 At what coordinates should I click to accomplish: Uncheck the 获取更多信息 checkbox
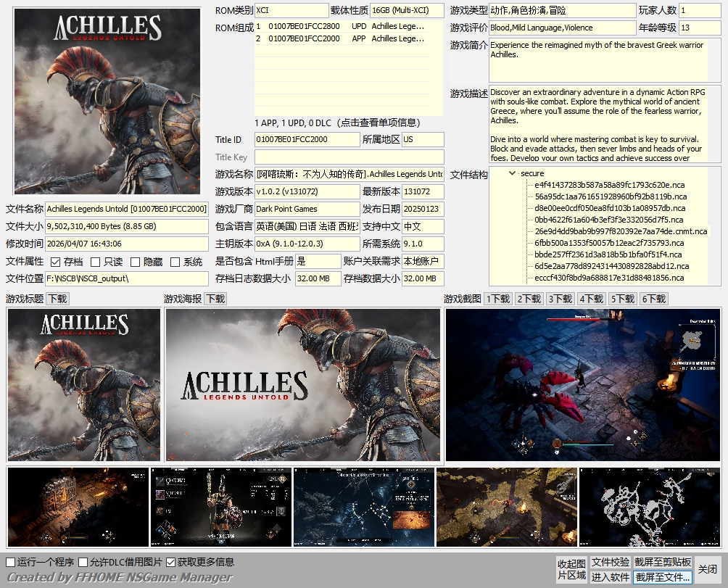coord(171,562)
